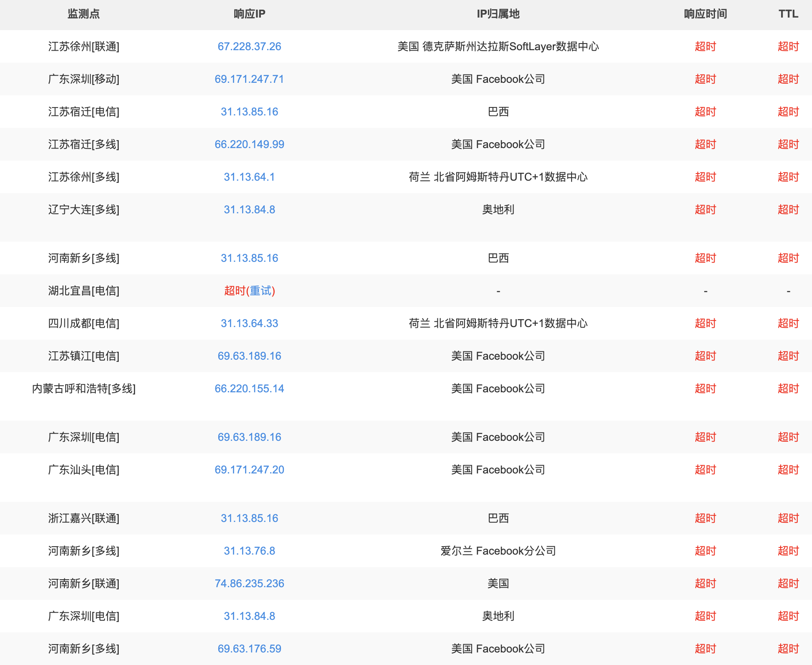The height and width of the screenshot is (665, 812).
Task: Click IP 31.13.85.16 in 江苏宿迁[电信] row
Action: coord(249,112)
